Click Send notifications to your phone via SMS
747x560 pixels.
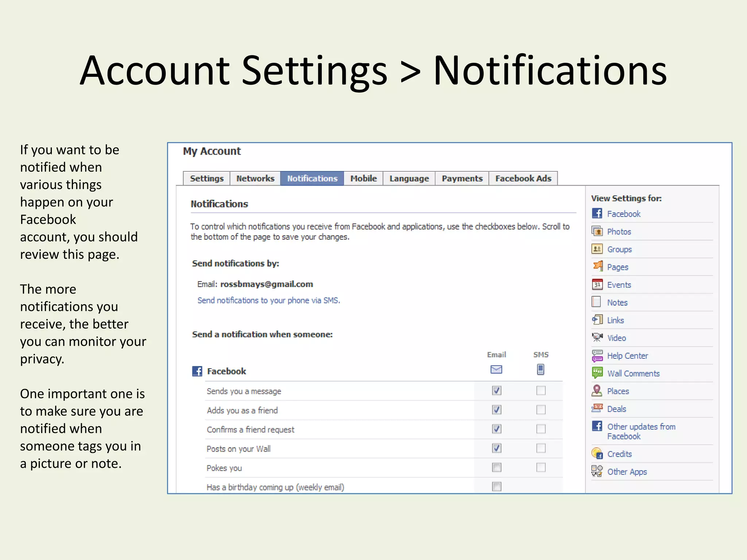click(x=268, y=300)
